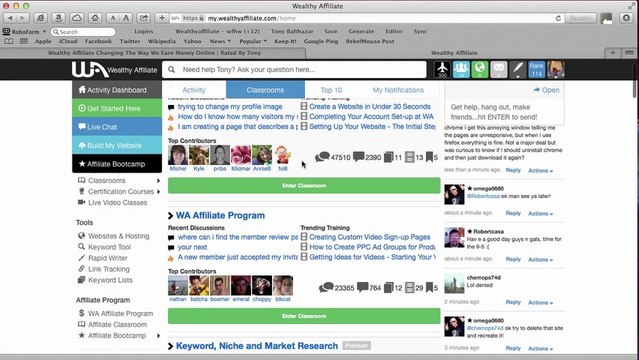Viewport: 639px width, 360px height.
Task: Open 'Creating Custom Video Sign-up Pages' training
Action: tap(369, 237)
